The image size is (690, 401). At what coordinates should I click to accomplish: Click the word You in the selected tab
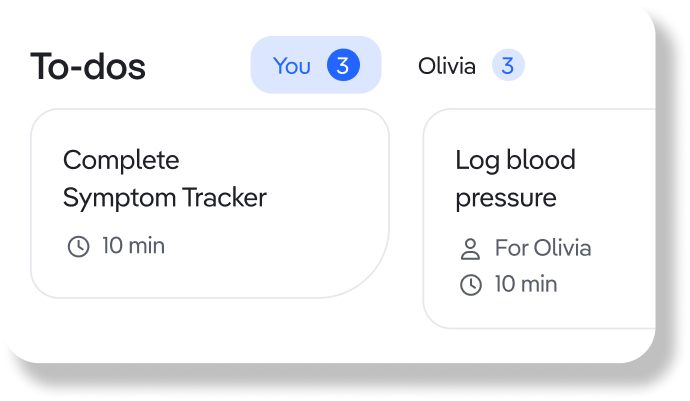292,66
